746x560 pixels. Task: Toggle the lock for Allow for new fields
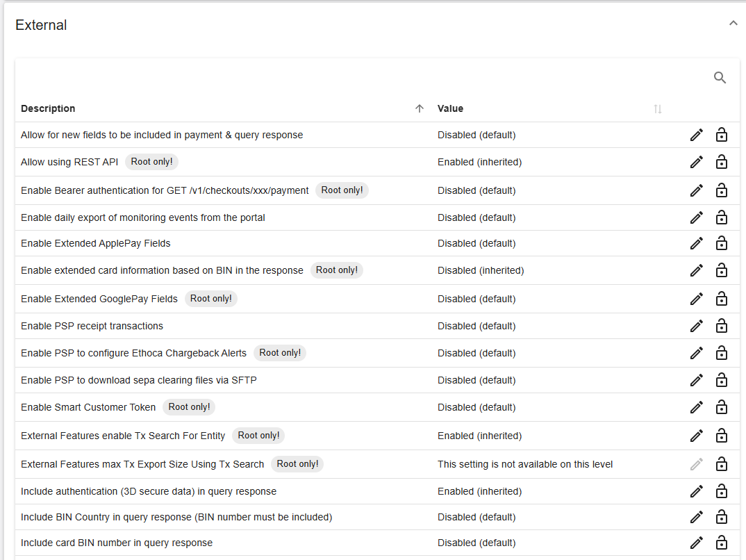tap(721, 135)
